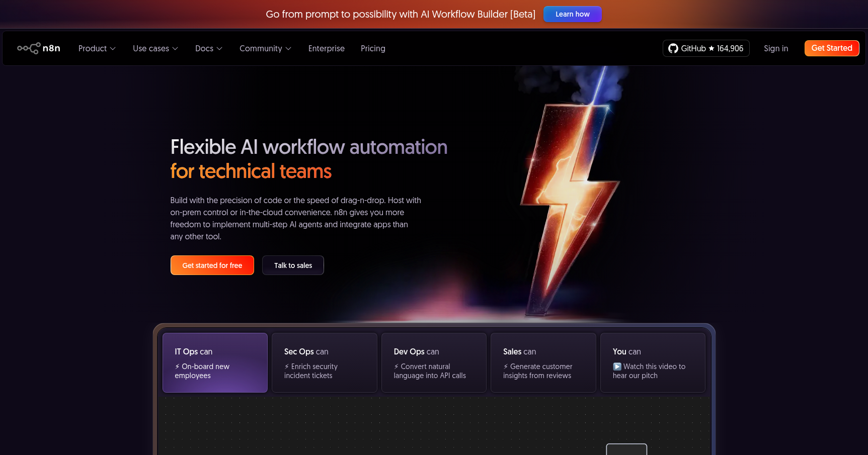The width and height of the screenshot is (868, 455).
Task: Click the video play icon in You can card
Action: tap(617, 367)
